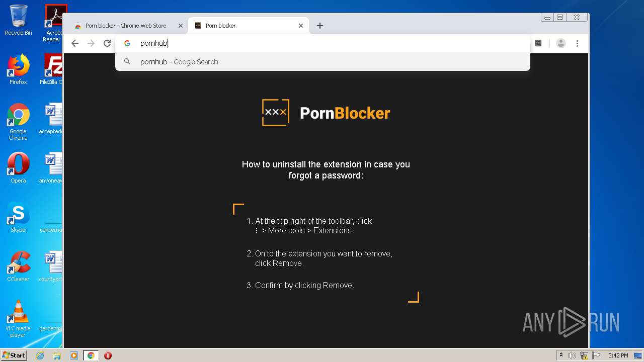Click the Porn blocker extension toolbar icon
Image resolution: width=644 pixels, height=362 pixels.
tap(538, 43)
